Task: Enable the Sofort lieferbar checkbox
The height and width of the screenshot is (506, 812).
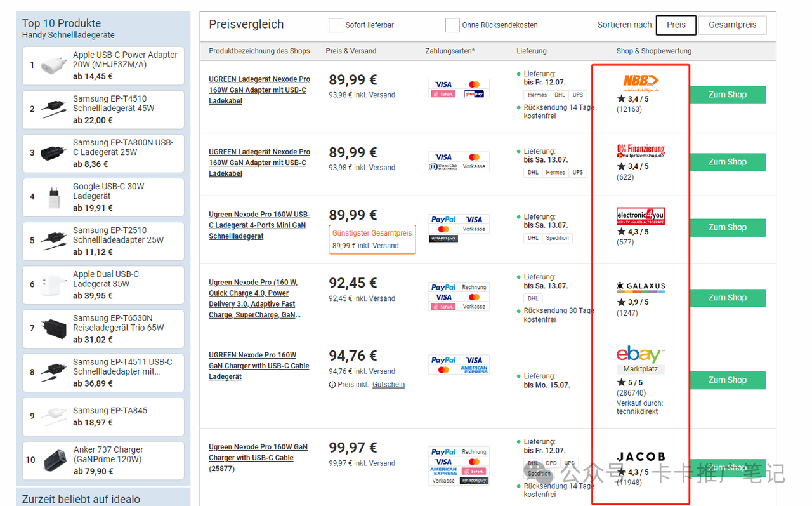Action: (336, 25)
